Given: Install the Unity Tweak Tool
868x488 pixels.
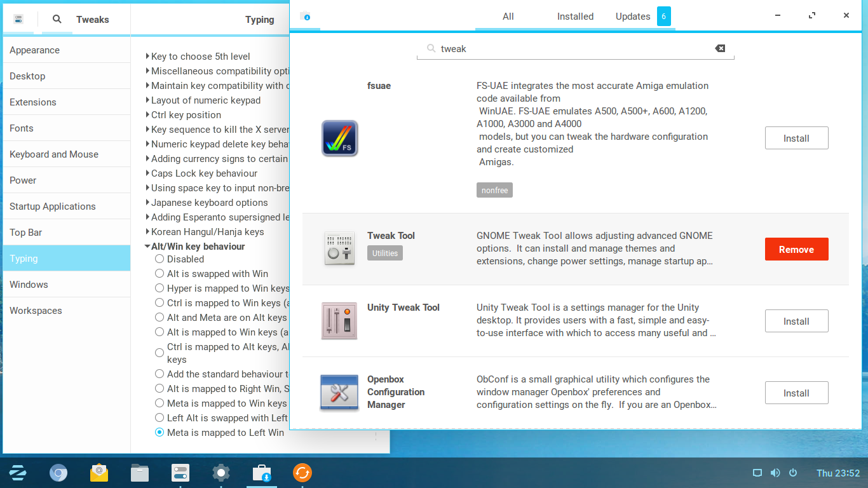Looking at the screenshot, I should tap(796, 321).
